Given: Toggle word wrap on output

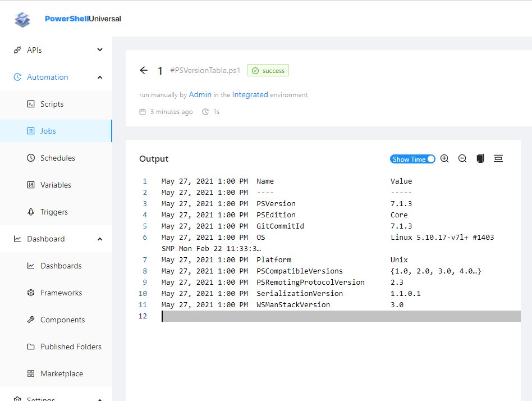Looking at the screenshot, I should pos(498,158).
